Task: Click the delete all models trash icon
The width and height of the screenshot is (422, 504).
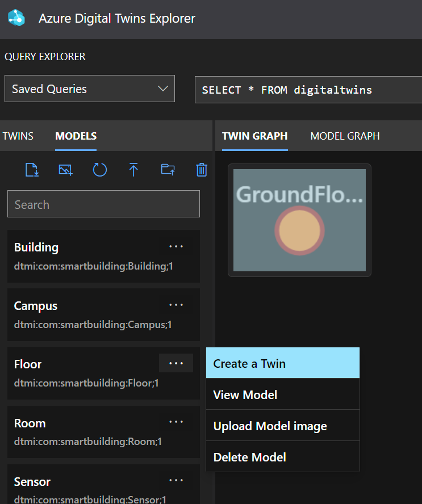Action: click(x=202, y=170)
